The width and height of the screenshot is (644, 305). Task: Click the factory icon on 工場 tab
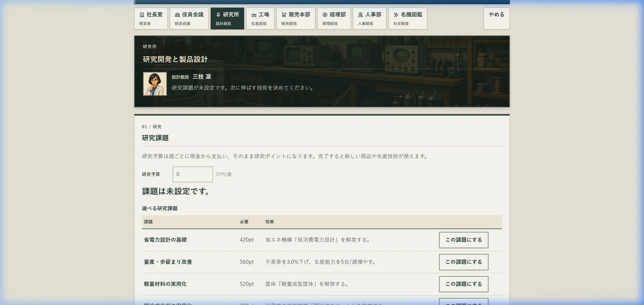pos(254,15)
